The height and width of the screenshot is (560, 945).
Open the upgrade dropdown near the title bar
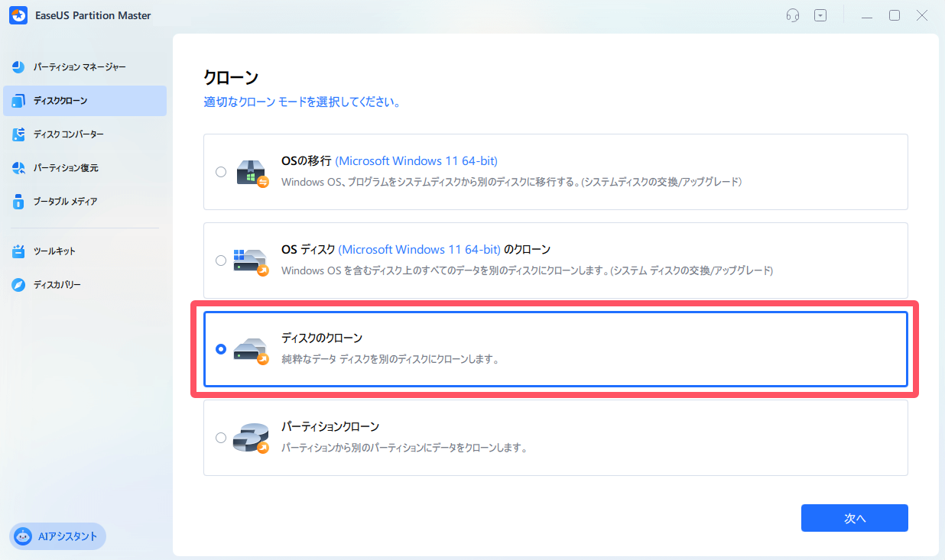pos(820,15)
